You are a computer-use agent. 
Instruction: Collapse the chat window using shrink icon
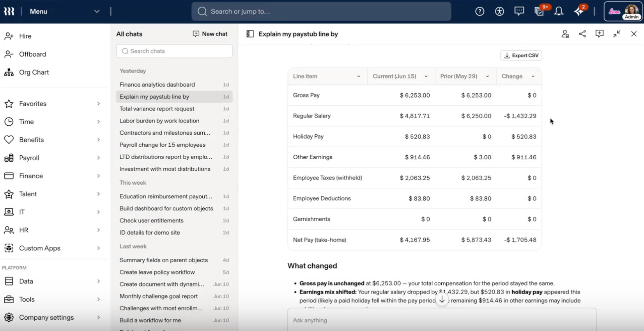(616, 34)
